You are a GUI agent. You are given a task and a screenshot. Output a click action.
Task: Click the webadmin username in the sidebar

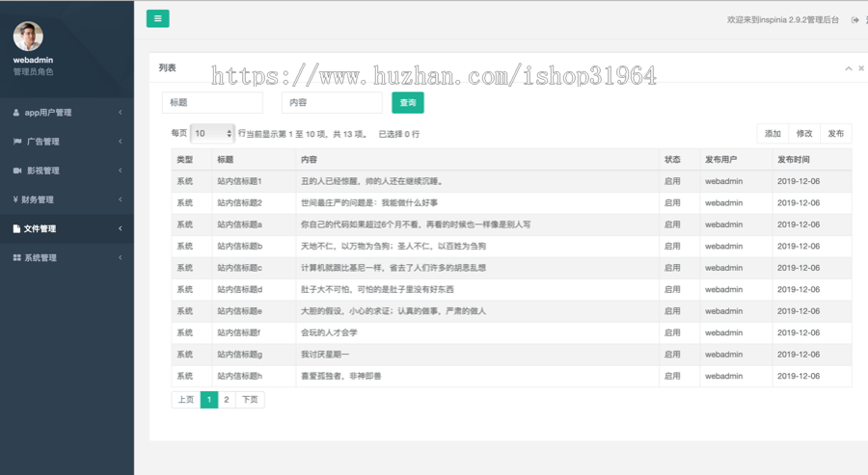click(x=33, y=60)
